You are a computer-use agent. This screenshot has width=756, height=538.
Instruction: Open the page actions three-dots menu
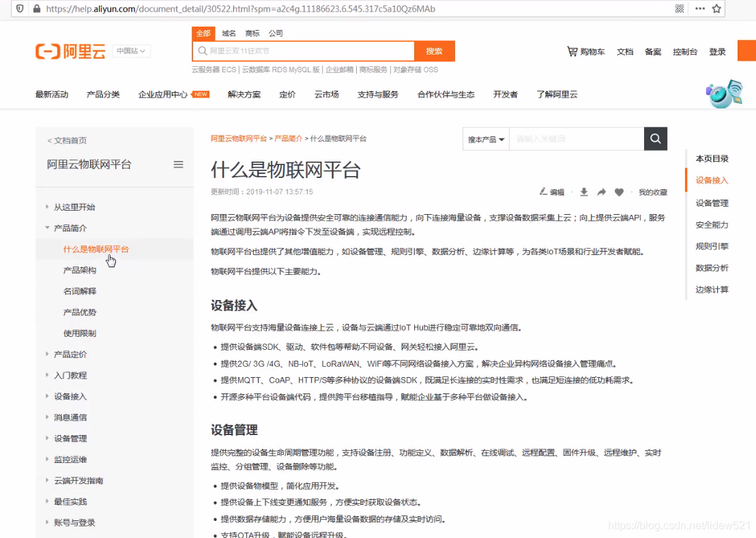pos(700,9)
